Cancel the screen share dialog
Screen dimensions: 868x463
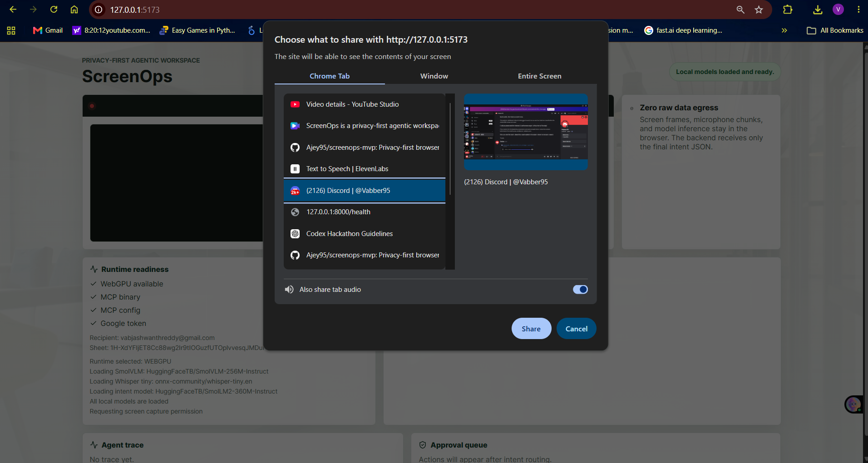coord(576,329)
